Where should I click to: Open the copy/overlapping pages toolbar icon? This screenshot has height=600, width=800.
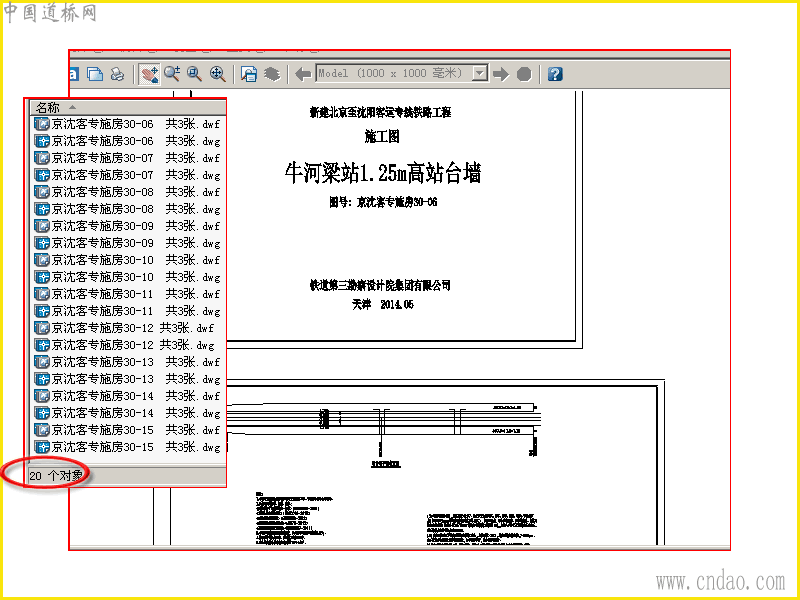(95, 74)
